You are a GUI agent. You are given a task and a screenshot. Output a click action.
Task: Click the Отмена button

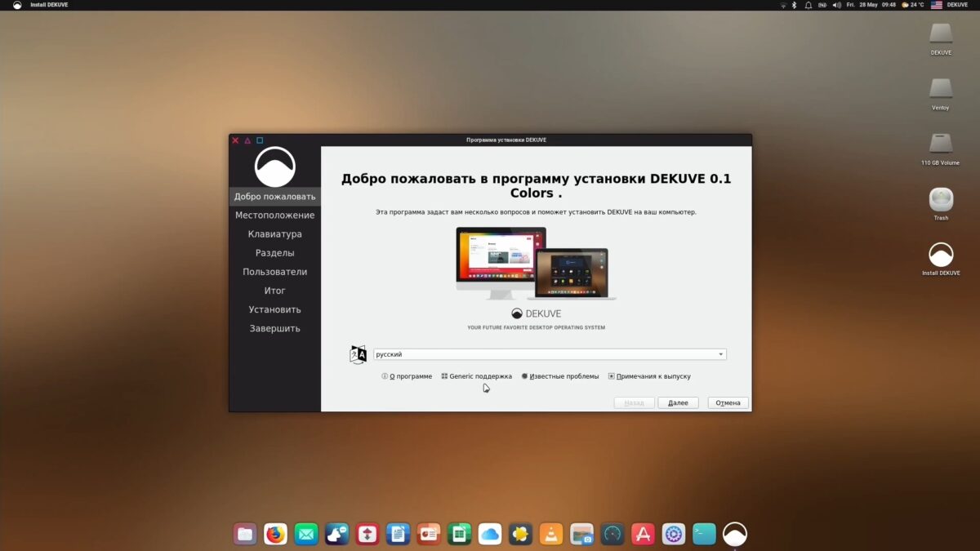pos(728,402)
